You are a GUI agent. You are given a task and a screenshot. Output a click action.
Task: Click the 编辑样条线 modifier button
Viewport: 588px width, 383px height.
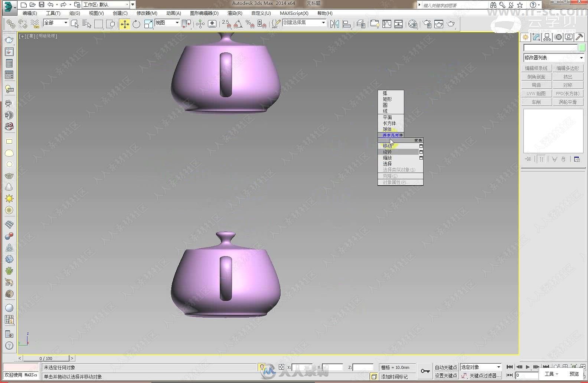pos(536,68)
